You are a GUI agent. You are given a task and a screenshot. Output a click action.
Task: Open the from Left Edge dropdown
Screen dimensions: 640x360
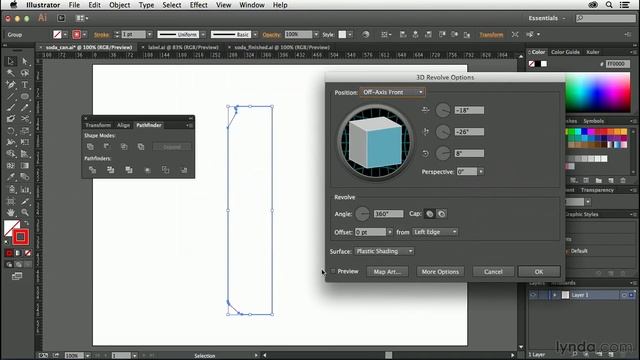pyautogui.click(x=435, y=232)
